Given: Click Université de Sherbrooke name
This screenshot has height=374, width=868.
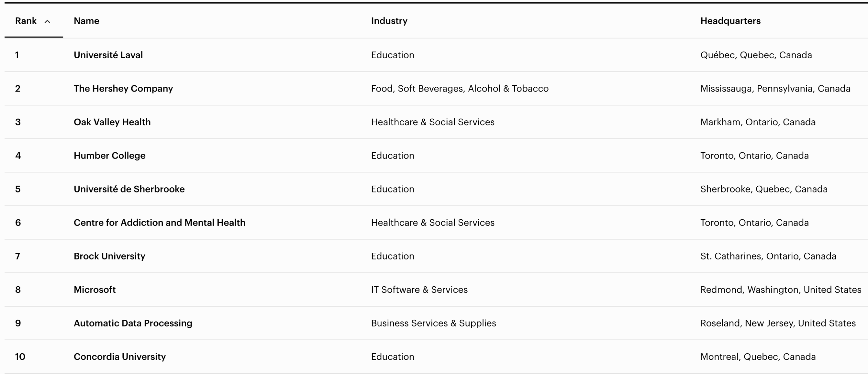Looking at the screenshot, I should click(x=129, y=189).
